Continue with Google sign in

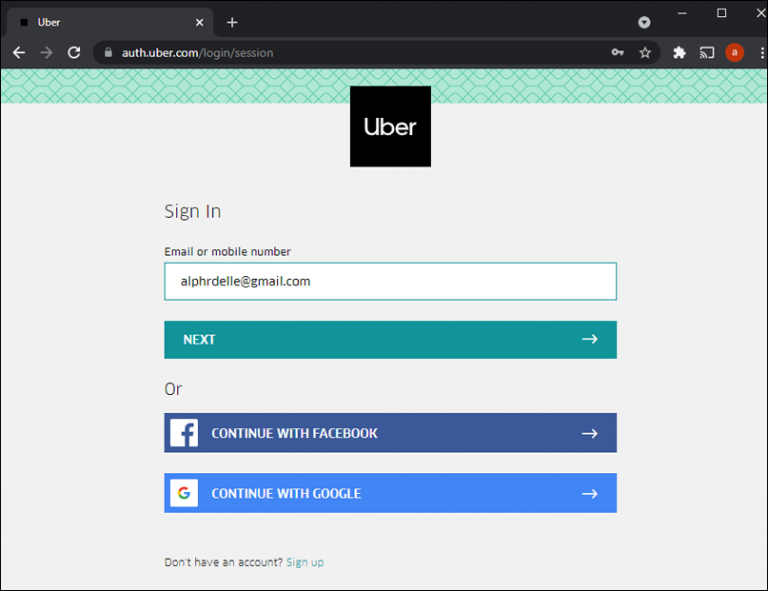390,493
